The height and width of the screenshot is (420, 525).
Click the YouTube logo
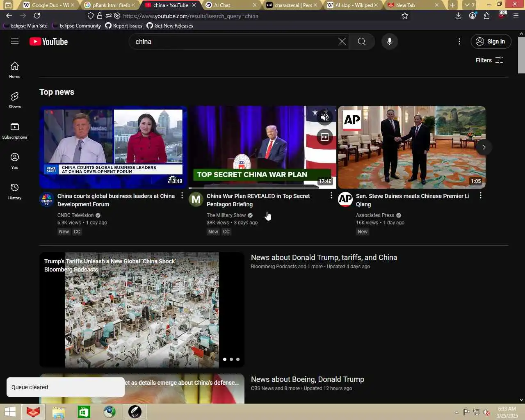coord(48,42)
